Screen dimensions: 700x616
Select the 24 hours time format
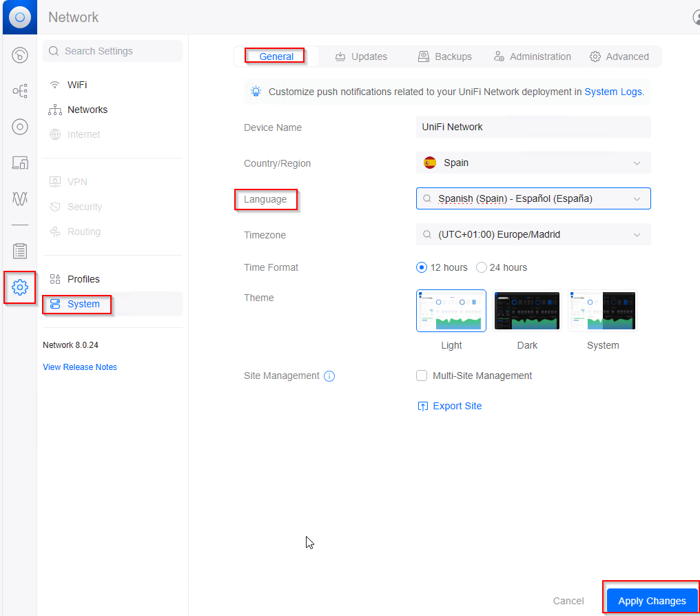482,267
